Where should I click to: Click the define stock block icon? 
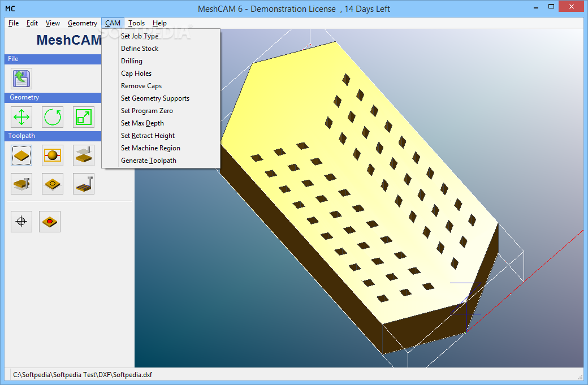[21, 155]
